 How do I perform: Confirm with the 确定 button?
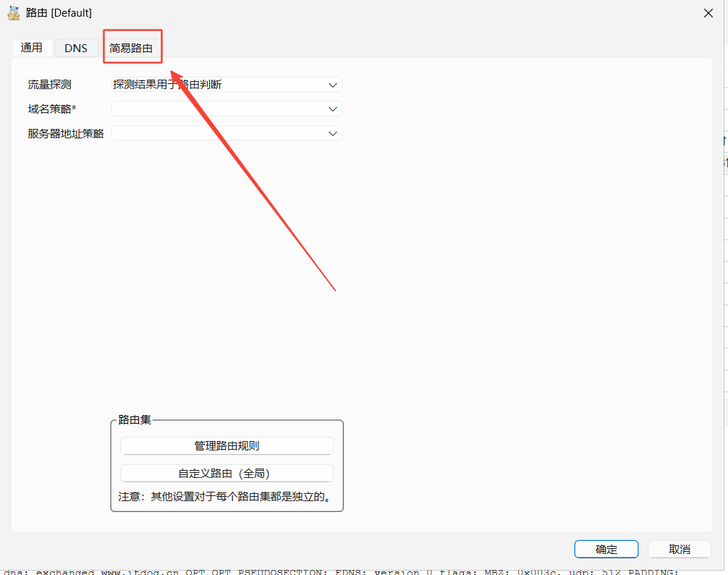point(606,549)
